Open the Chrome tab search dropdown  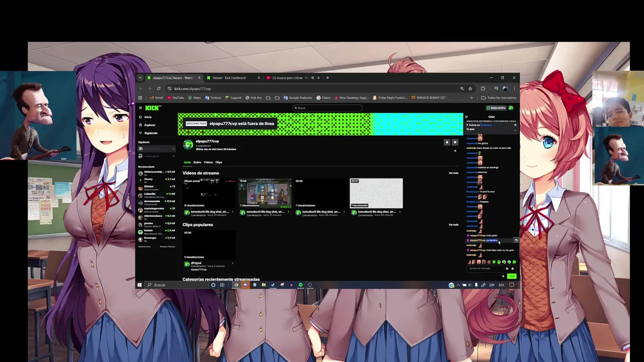(140, 78)
